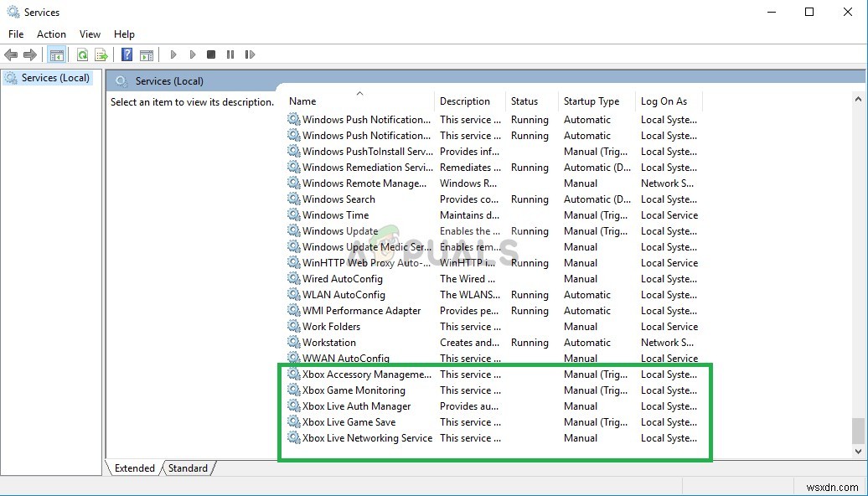Click 'Provides au...' description of Xbox Live Auth
Image resolution: width=868 pixels, height=496 pixels.
coord(469,406)
